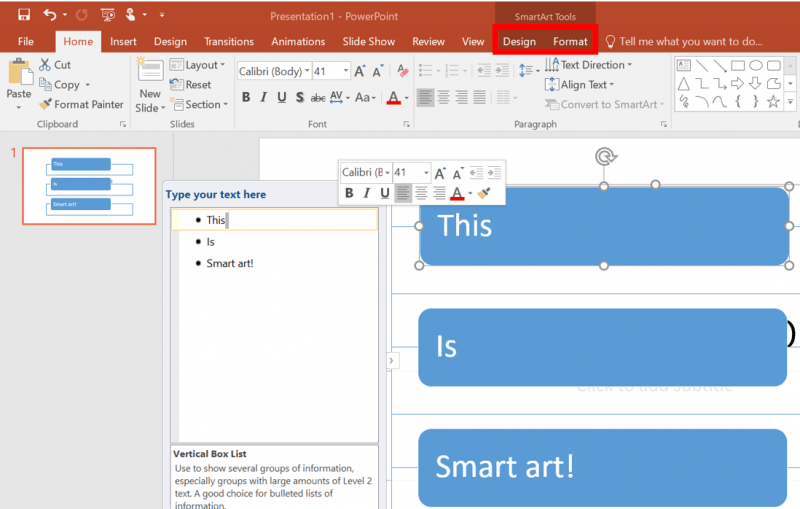The height and width of the screenshot is (509, 800).
Task: Decrease font size in the ribbon
Action: click(x=378, y=71)
